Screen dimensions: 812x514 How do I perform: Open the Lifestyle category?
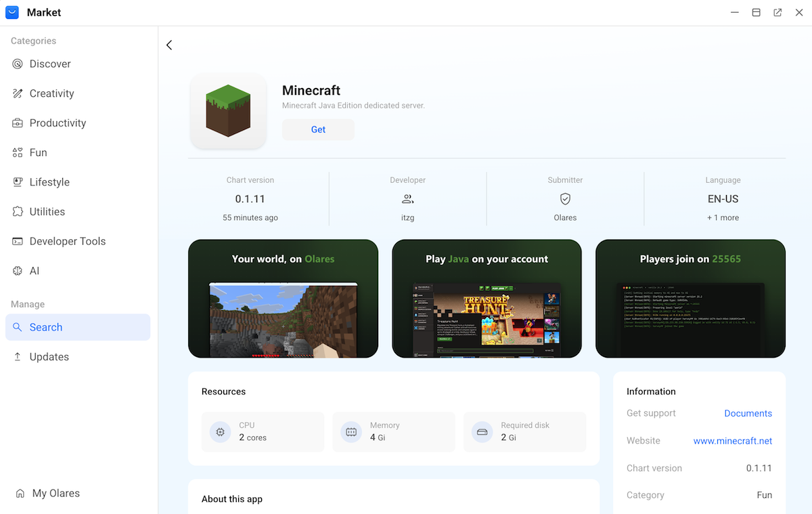[x=49, y=182]
